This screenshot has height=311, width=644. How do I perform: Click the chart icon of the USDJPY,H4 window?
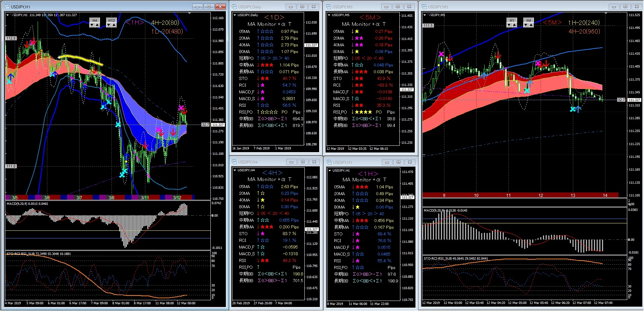[235, 162]
